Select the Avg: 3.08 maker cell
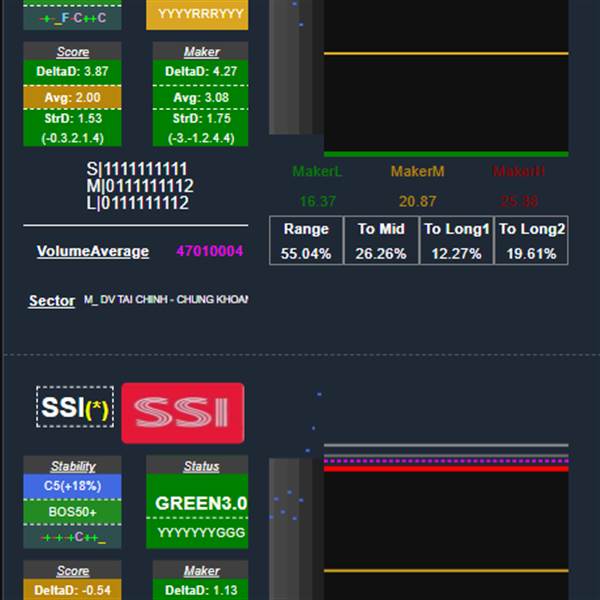This screenshot has width=600, height=600. click(x=201, y=98)
